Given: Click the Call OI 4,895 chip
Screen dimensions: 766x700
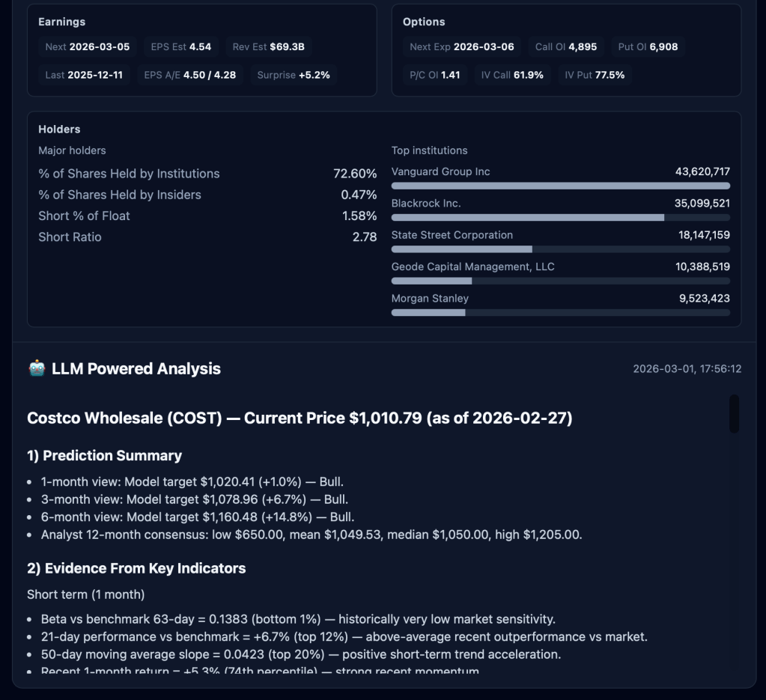Looking at the screenshot, I should 566,47.
